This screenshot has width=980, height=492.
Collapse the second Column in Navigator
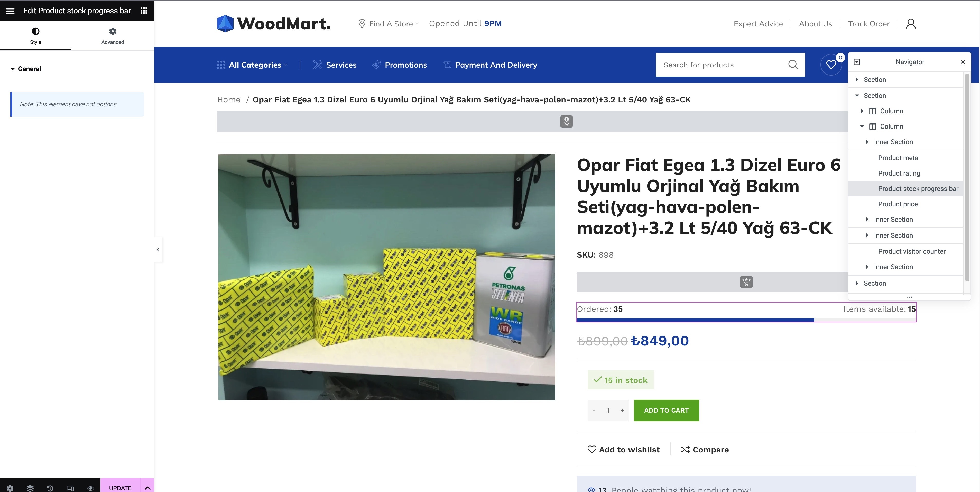[x=862, y=126]
